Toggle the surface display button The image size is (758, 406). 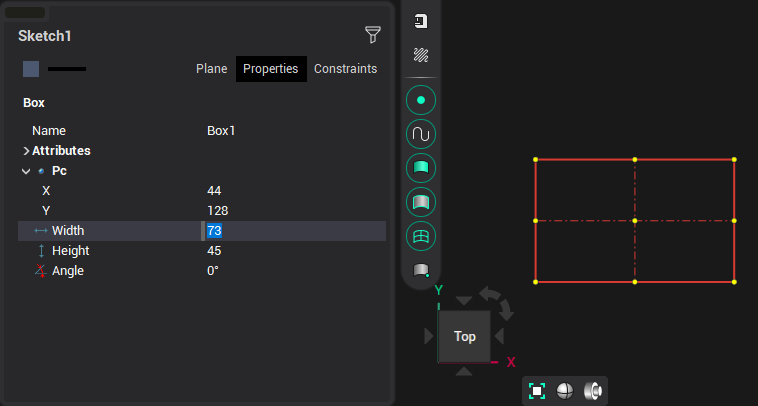(x=421, y=168)
